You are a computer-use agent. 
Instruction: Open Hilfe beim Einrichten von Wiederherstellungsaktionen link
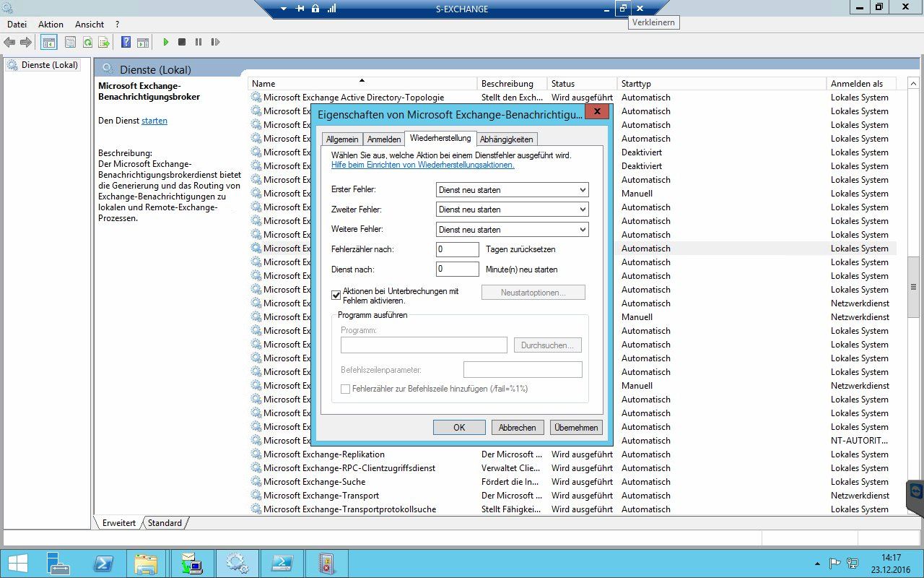tap(423, 165)
